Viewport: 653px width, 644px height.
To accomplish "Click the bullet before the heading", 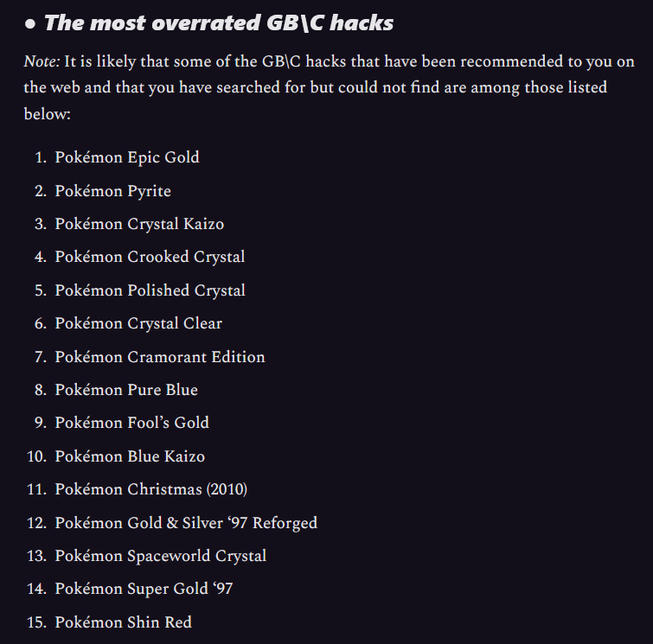I will pyautogui.click(x=30, y=24).
